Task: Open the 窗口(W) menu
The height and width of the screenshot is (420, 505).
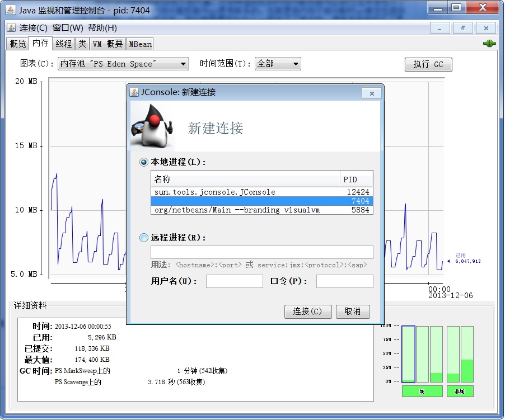Action: coord(68,28)
